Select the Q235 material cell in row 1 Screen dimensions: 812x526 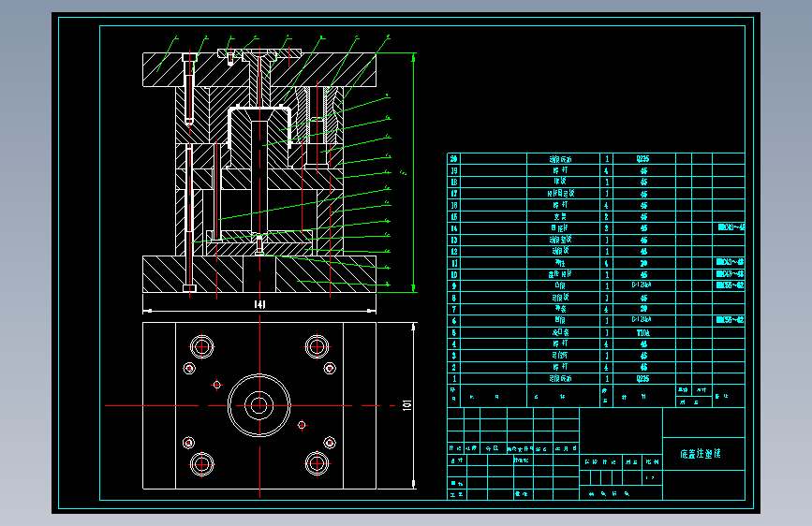pyautogui.click(x=643, y=378)
